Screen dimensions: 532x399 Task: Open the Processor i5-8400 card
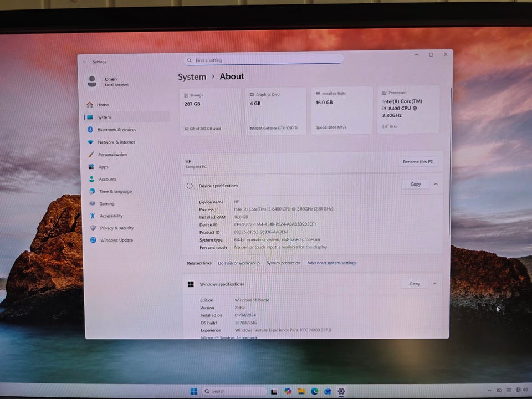click(408, 109)
